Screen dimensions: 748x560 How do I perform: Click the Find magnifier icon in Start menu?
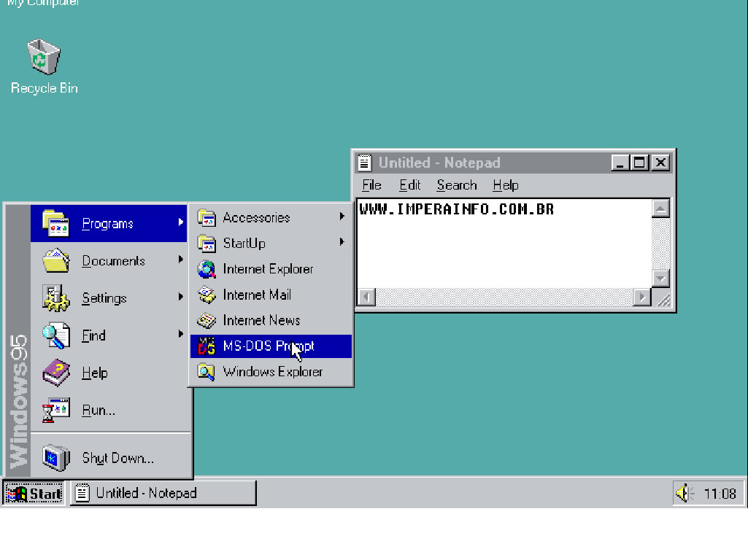[55, 335]
